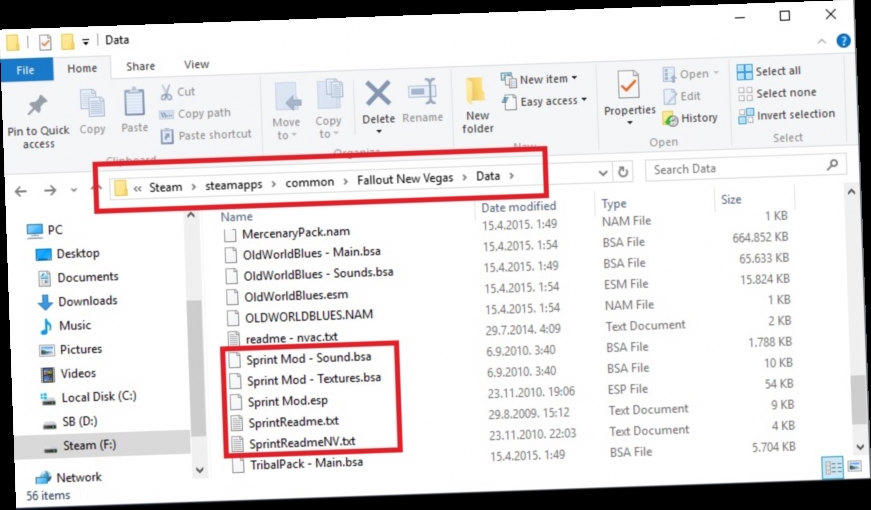This screenshot has width=871, height=510.
Task: Select Desktop in the navigation pane
Action: 68,254
